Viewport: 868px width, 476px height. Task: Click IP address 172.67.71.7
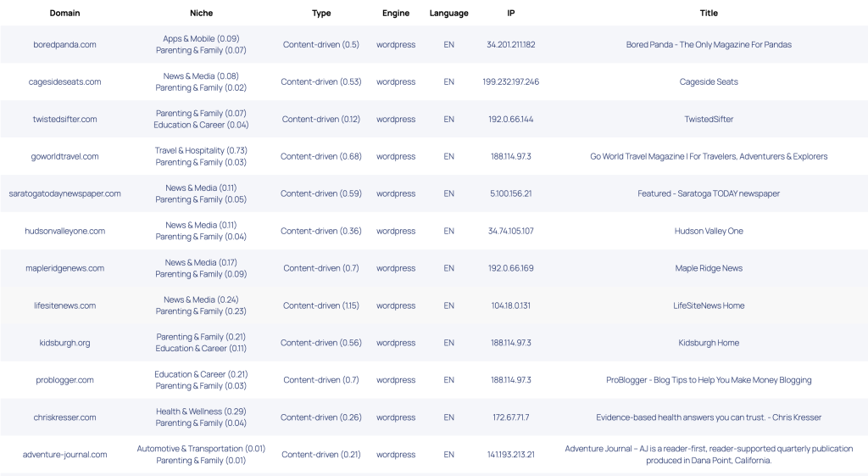click(x=511, y=417)
